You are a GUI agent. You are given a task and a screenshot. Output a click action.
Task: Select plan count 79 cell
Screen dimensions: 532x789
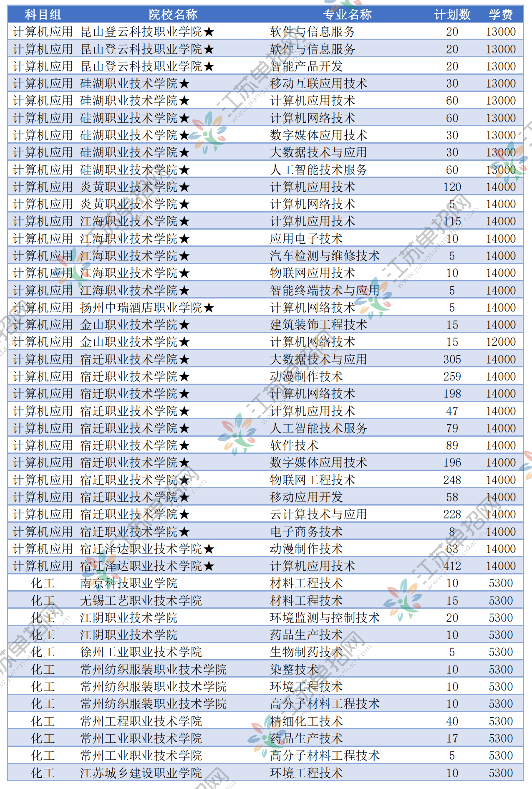(x=452, y=428)
